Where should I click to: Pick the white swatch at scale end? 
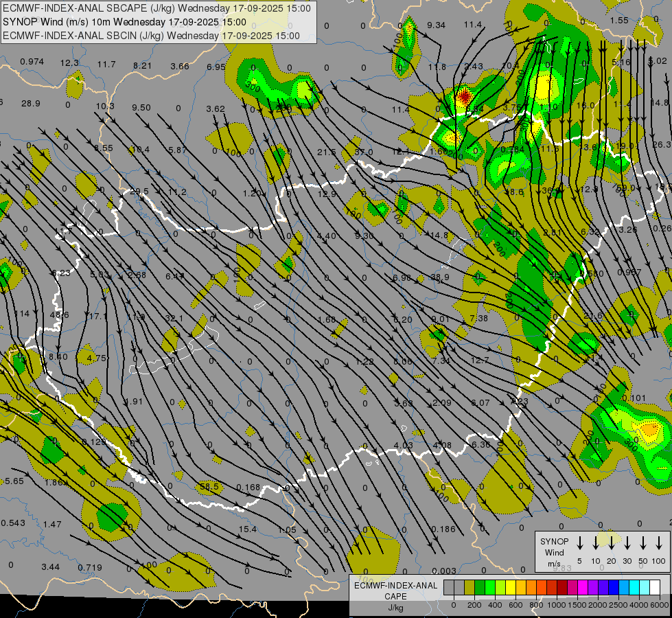655,588
